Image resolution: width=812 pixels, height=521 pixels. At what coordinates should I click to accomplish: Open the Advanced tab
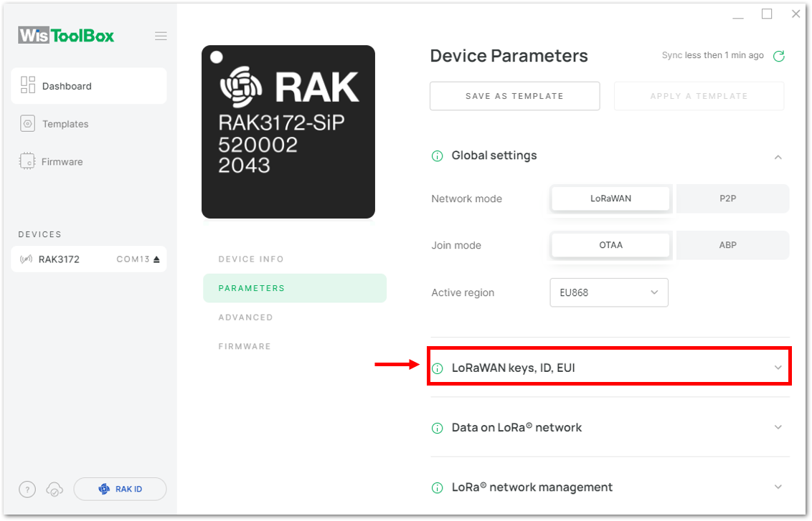245,317
